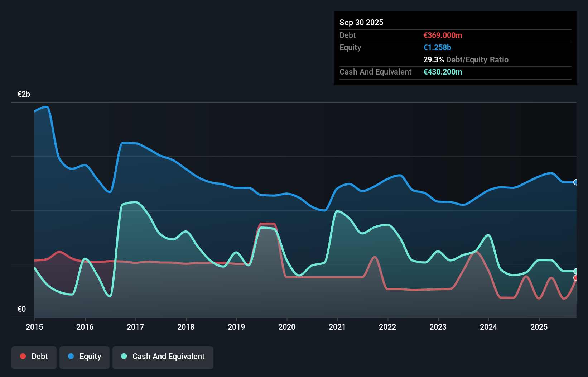The width and height of the screenshot is (588, 377).
Task: Click the €369.000m debt value
Action: (443, 35)
